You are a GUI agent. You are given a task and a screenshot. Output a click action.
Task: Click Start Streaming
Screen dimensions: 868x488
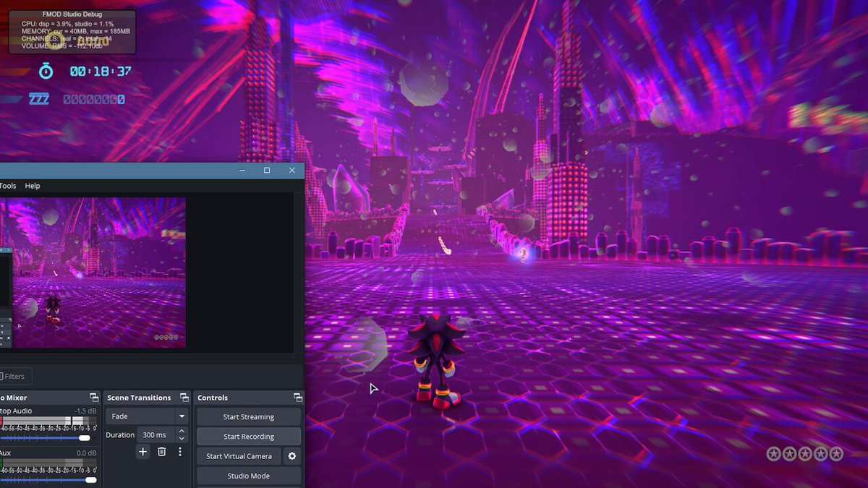(x=249, y=417)
